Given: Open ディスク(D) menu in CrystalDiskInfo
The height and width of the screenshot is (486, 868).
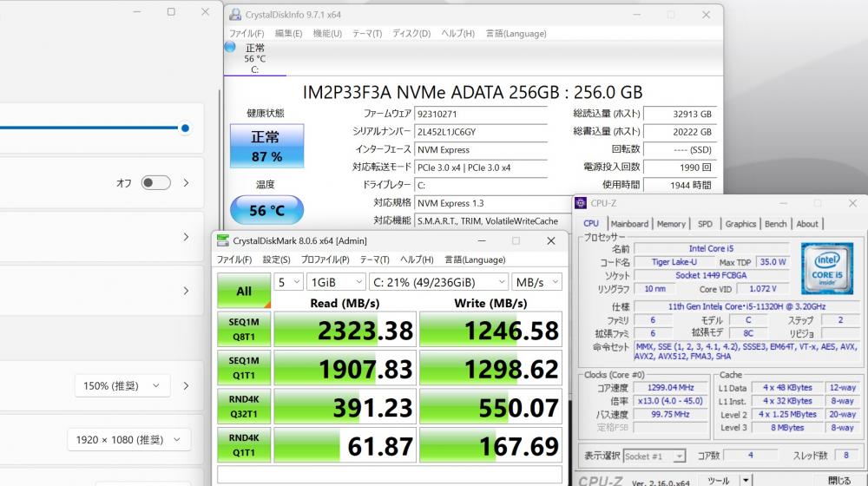Looking at the screenshot, I should click(411, 33).
